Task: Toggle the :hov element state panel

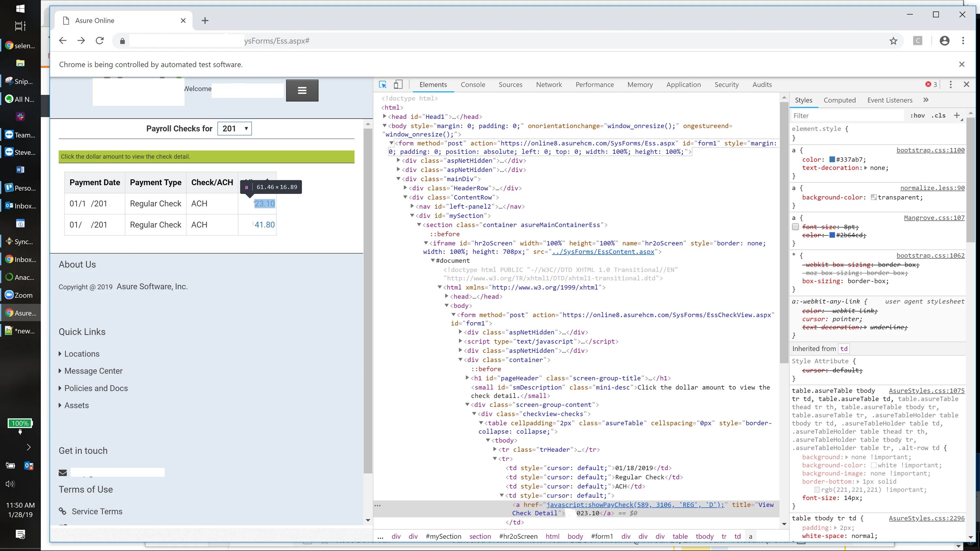Action: [x=917, y=116]
